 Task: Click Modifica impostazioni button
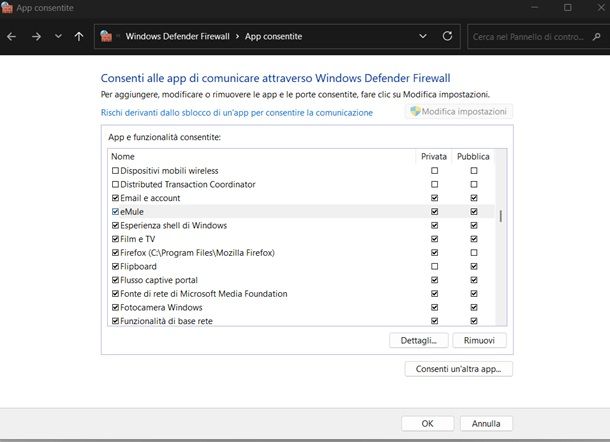(459, 112)
